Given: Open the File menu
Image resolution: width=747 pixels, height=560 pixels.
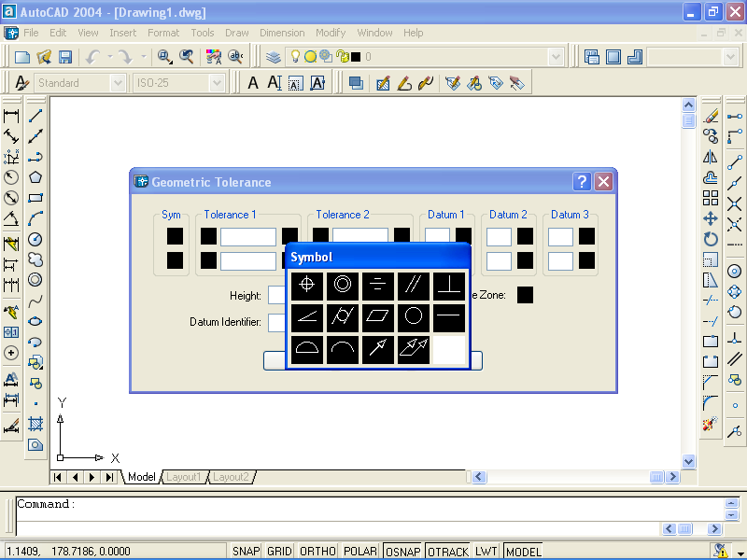Looking at the screenshot, I should (x=31, y=33).
